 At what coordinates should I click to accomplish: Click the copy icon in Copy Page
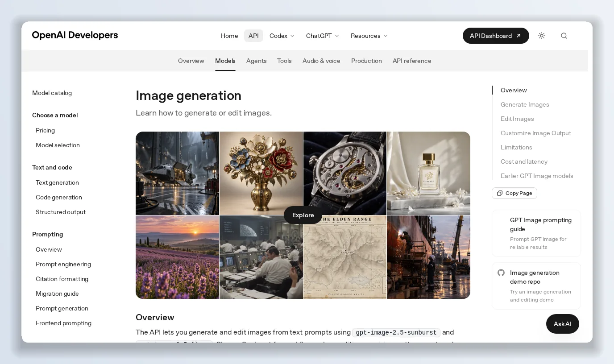pyautogui.click(x=500, y=193)
